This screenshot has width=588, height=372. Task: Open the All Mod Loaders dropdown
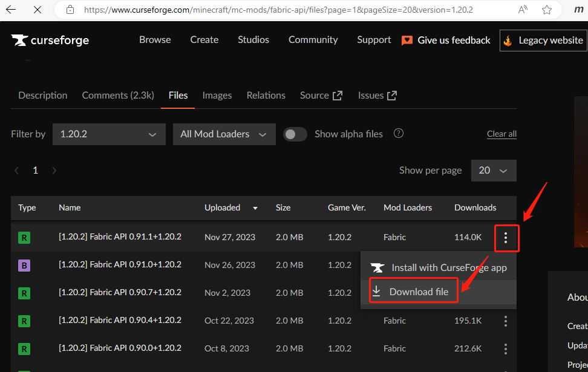tap(224, 134)
